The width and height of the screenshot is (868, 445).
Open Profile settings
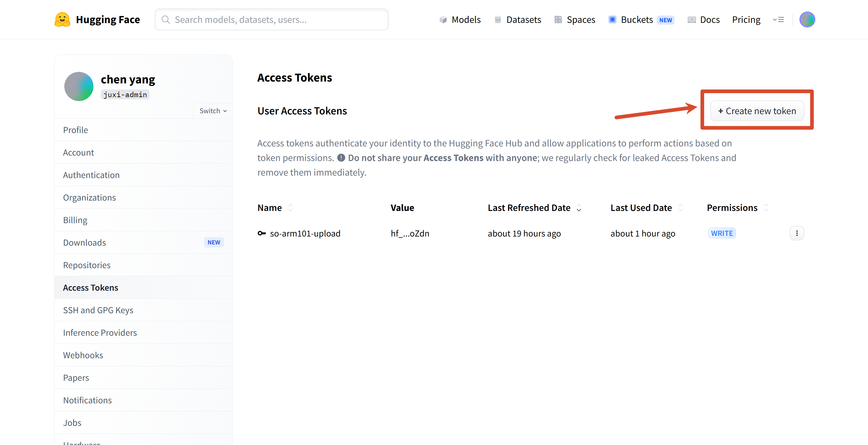[143, 130]
